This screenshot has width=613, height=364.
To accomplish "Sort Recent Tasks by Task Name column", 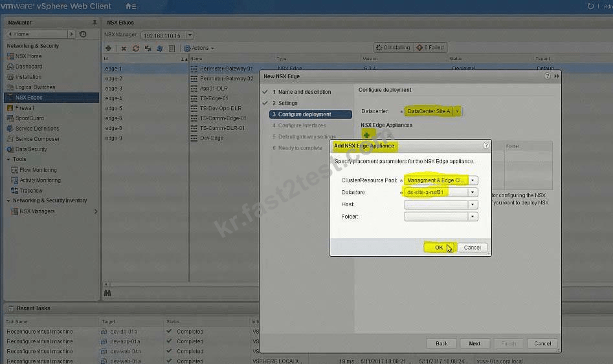I will [16, 322].
